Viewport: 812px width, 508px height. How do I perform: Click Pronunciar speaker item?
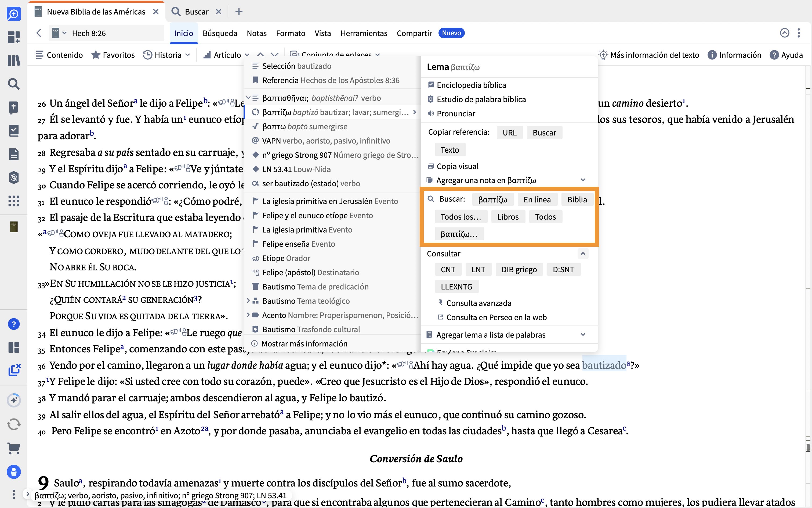point(451,113)
